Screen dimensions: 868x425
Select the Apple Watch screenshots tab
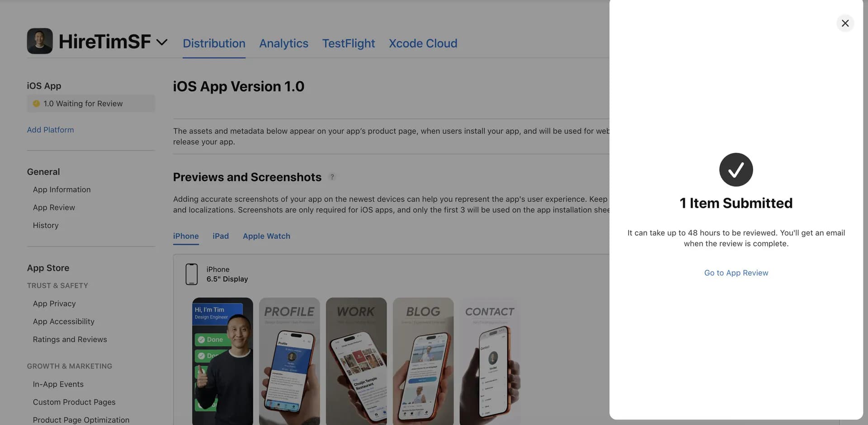[266, 236]
